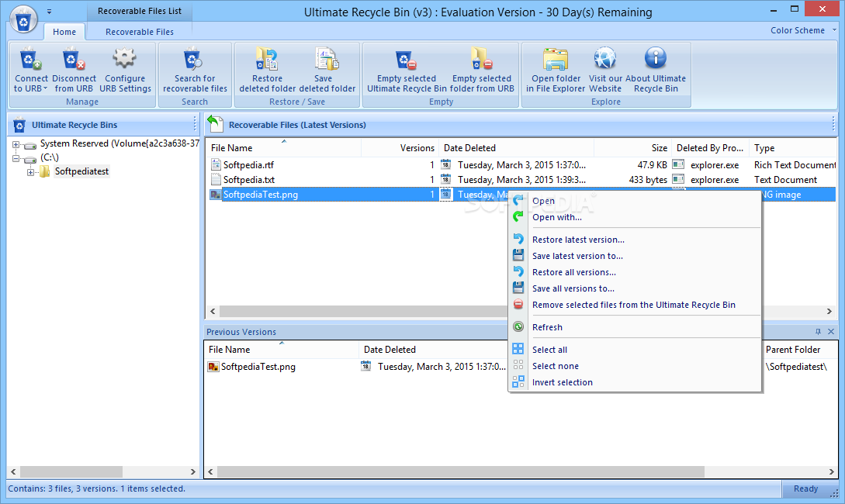
Task: Click explorer.exe process icon in Softpedia.txt row
Action: click(678, 179)
